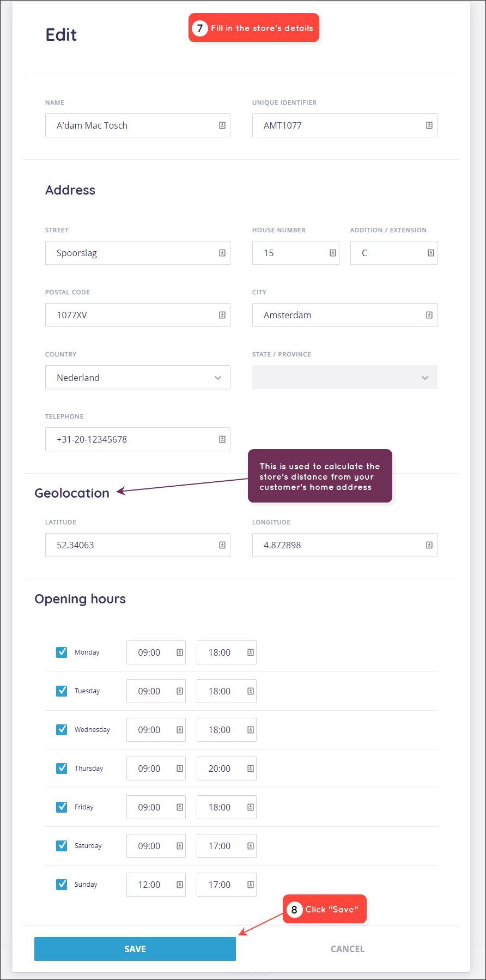
Task: Click autofill icon in Unique Identifier field
Action: pos(429,125)
